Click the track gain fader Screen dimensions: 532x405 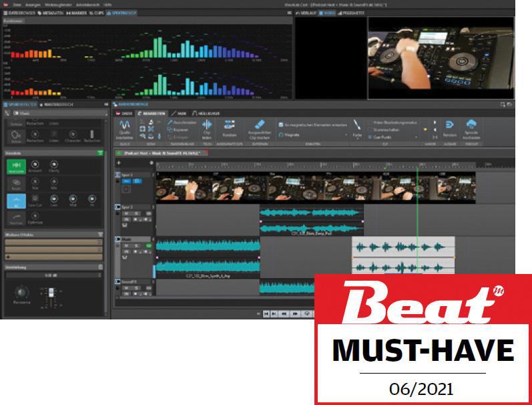(51, 293)
